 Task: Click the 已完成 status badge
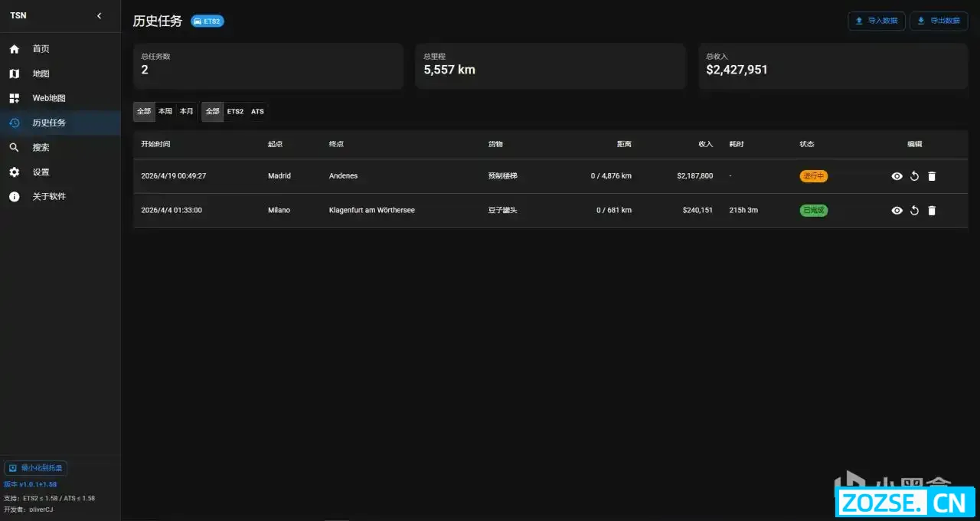[x=814, y=210]
